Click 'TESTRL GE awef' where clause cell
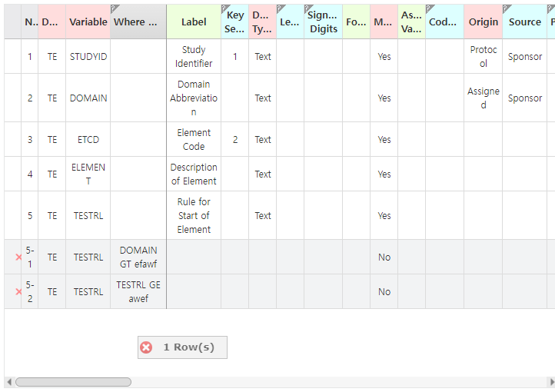 tap(138, 292)
